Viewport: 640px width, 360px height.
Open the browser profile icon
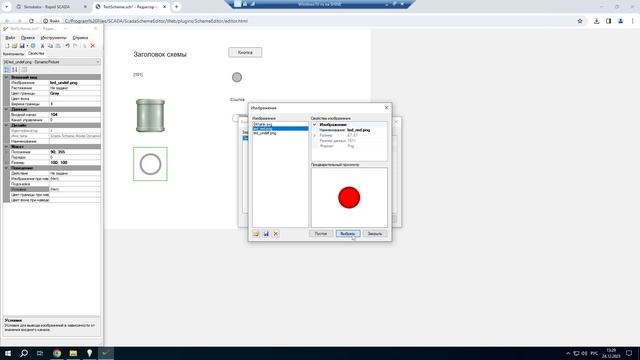(620, 21)
